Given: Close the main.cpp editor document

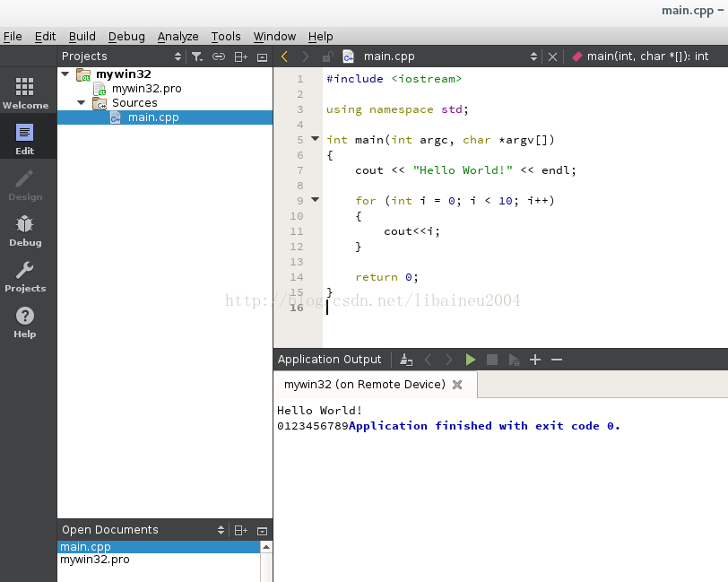Looking at the screenshot, I should coord(552,56).
